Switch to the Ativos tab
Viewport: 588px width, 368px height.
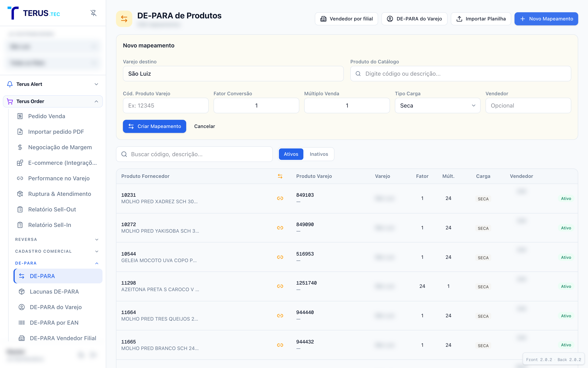coord(291,154)
